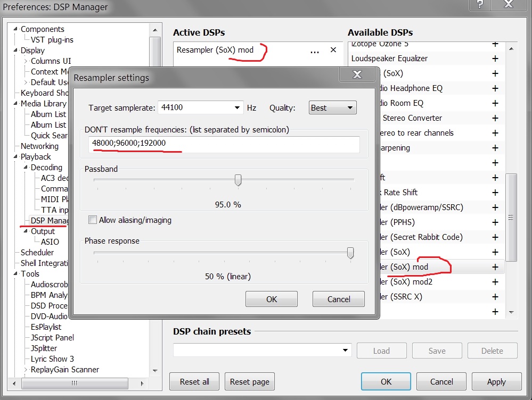
Task: Add Resampler (SSRC X) DSP
Action: click(x=495, y=297)
